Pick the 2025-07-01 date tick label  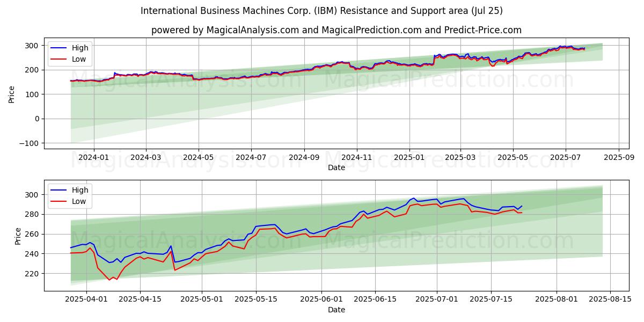[x=437, y=299]
